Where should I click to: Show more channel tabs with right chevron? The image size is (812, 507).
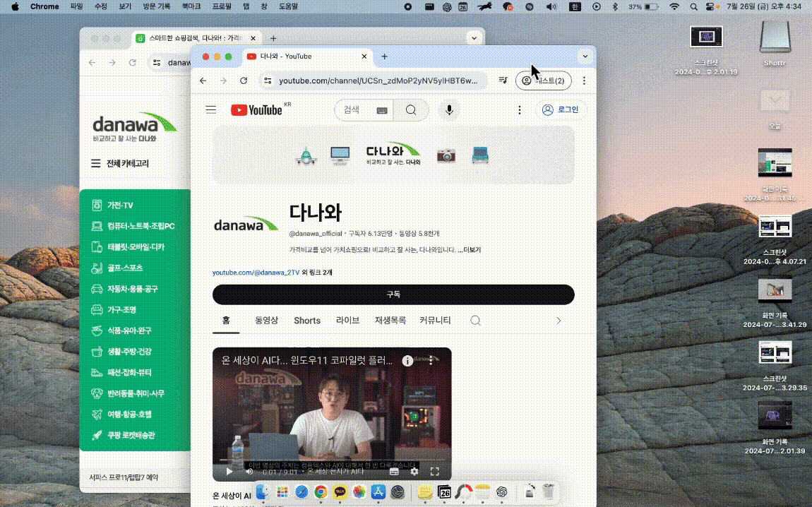(x=559, y=321)
